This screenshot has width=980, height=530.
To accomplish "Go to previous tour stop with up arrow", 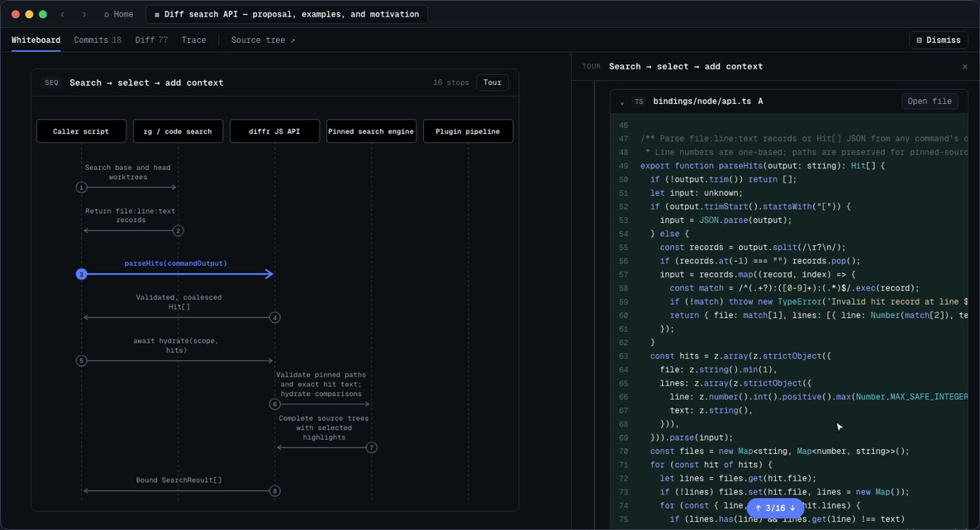I will [x=758, y=509].
